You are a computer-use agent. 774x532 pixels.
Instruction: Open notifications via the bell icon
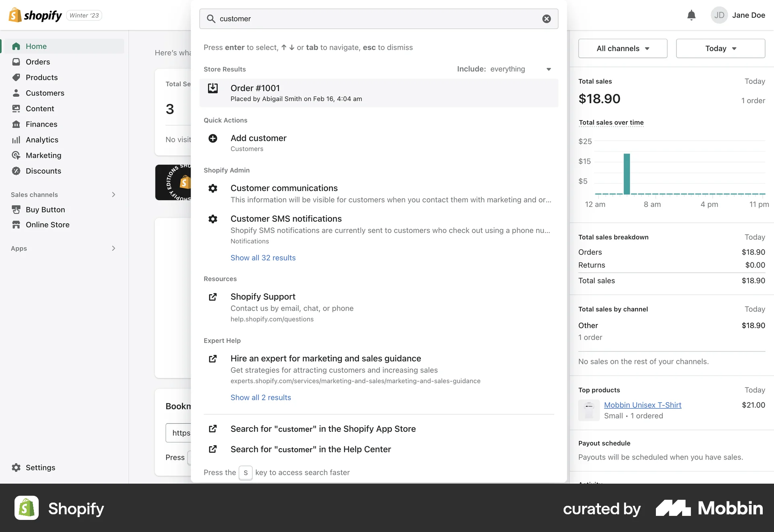tap(691, 15)
